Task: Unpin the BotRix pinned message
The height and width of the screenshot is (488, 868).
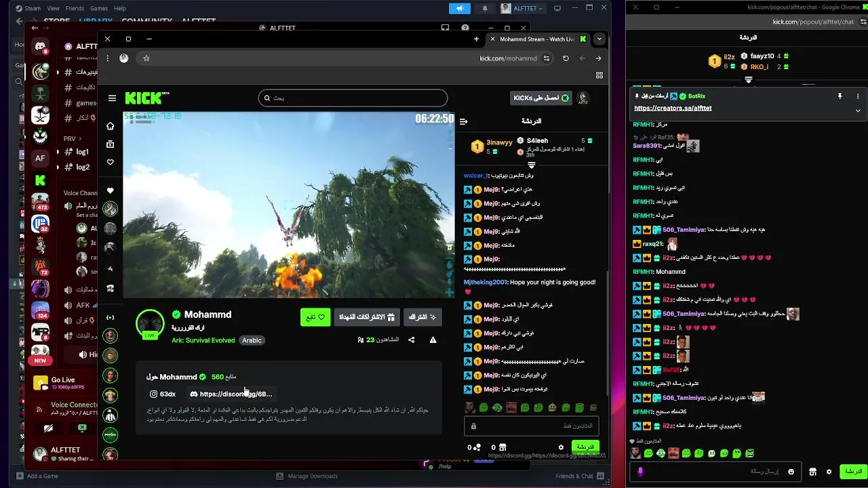Action: pyautogui.click(x=840, y=96)
